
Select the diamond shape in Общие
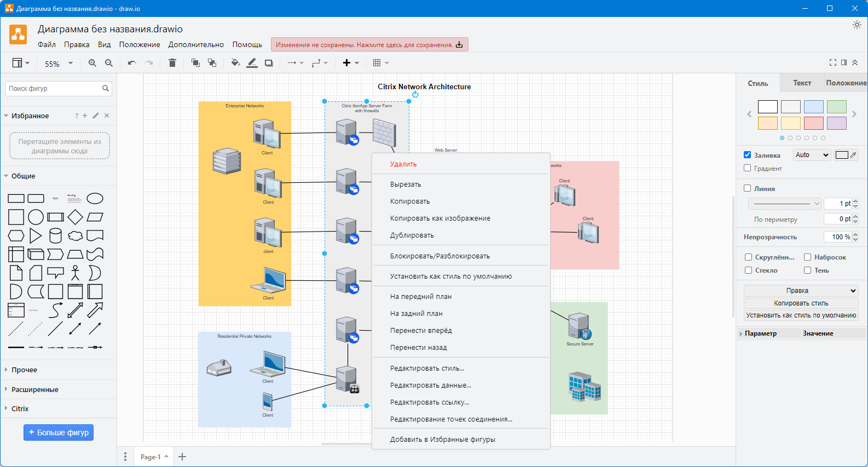coord(75,217)
